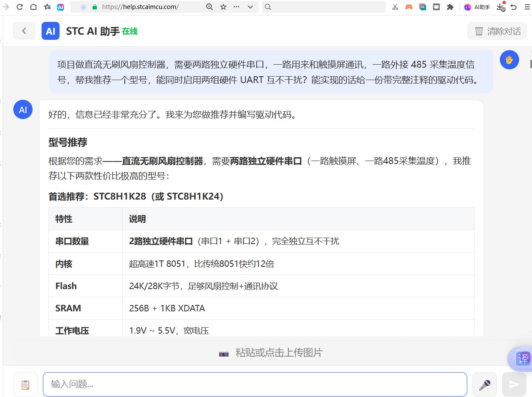
Task: Go back using the chat back chevron
Action: (x=24, y=31)
